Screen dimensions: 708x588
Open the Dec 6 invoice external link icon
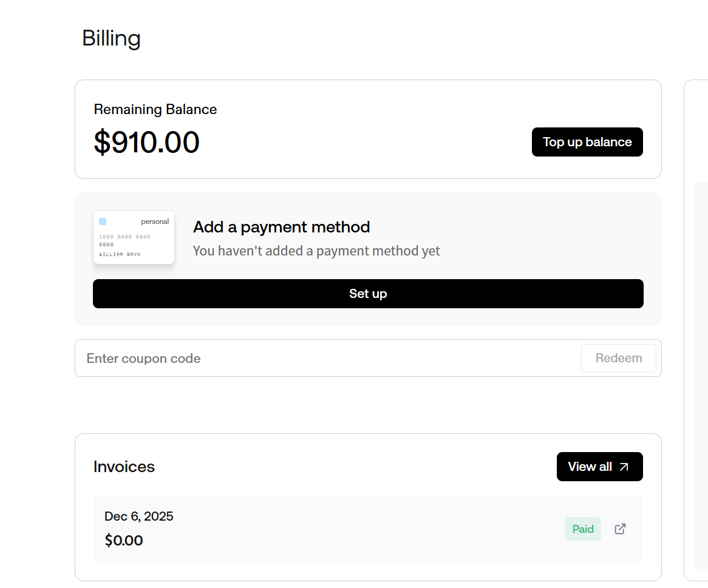coord(620,529)
